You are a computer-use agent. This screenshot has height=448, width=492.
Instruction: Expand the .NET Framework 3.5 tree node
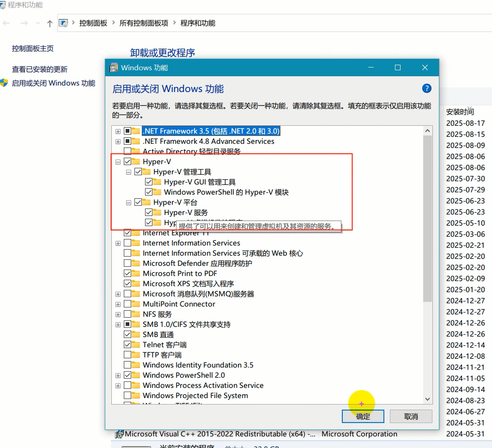point(118,131)
